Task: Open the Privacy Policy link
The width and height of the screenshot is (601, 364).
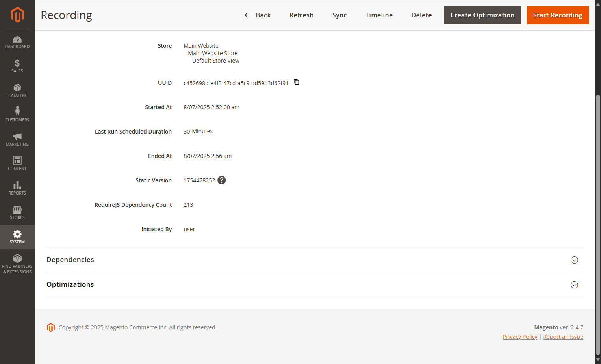Action: [x=520, y=337]
